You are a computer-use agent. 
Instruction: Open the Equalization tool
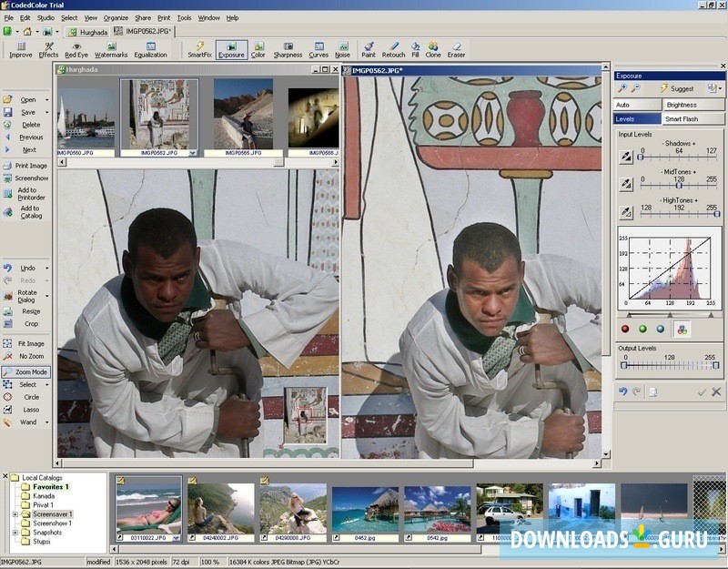[x=150, y=50]
